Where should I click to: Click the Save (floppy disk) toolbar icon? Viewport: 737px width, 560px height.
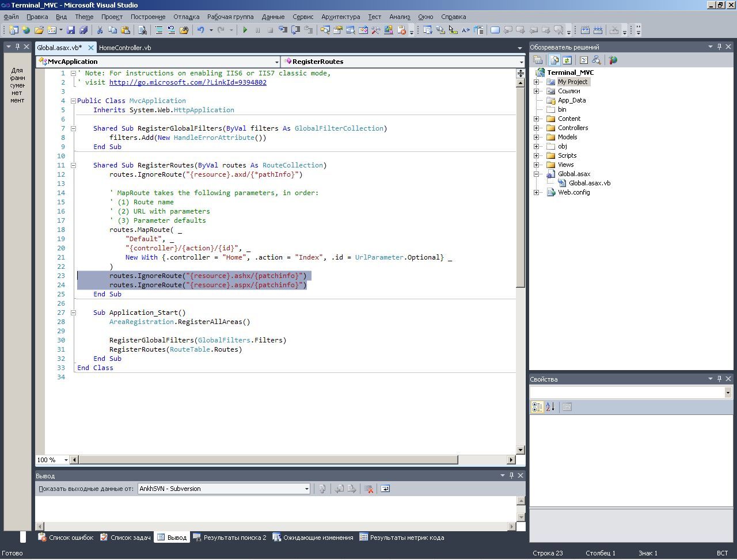click(x=71, y=30)
